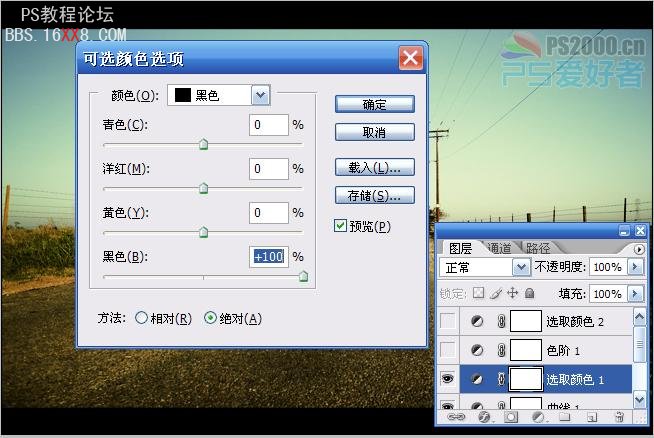Click the 洋红(M) magenta slider handle
Screen dimensions: 654x438
point(204,188)
